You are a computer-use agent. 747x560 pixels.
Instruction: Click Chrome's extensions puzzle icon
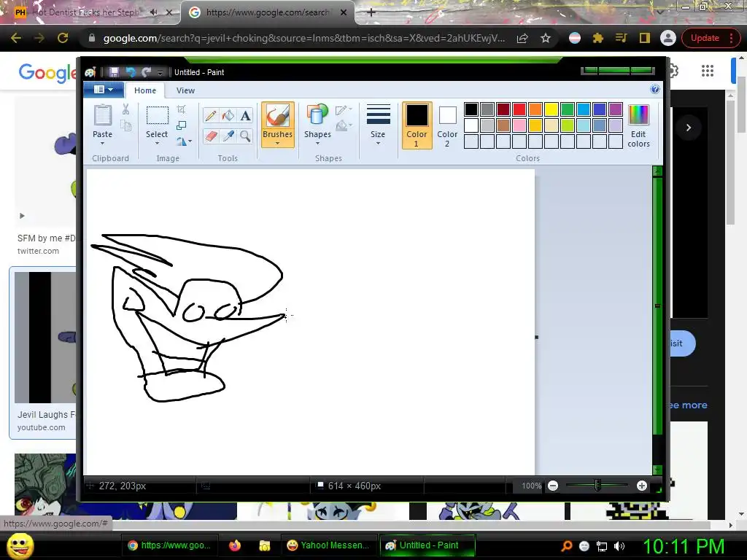(x=598, y=38)
